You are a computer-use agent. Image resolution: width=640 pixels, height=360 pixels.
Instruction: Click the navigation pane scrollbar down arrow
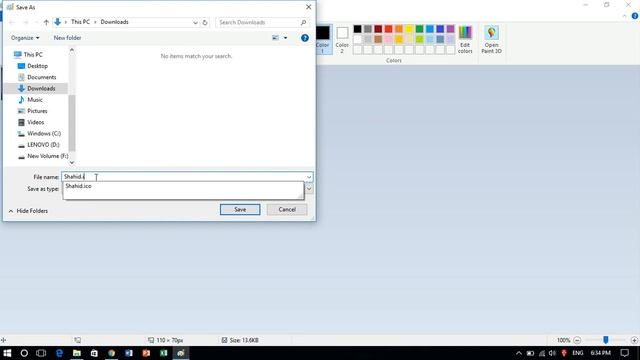[72, 162]
